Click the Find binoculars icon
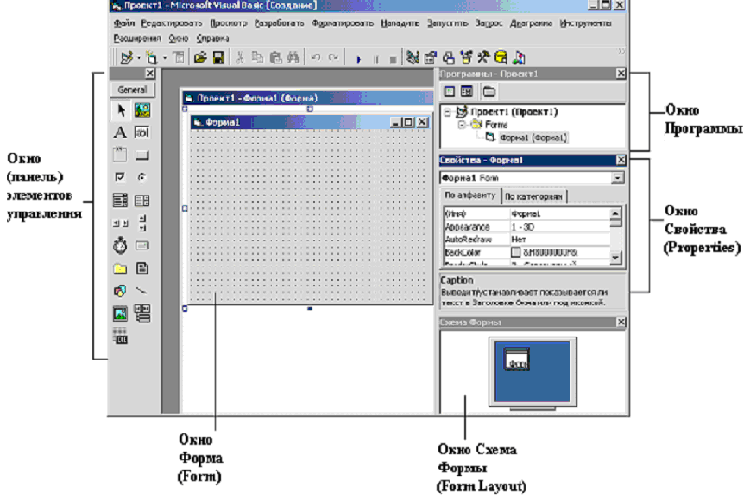 pos(293,58)
